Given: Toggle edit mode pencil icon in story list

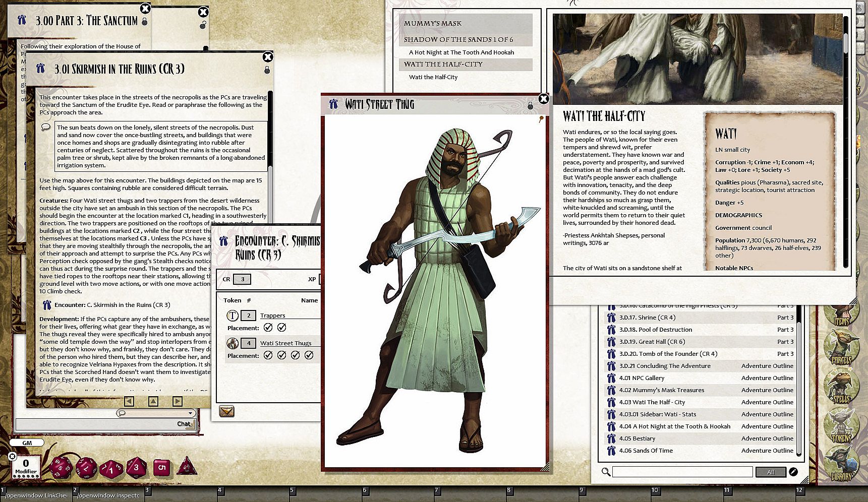Looking at the screenshot, I should click(x=793, y=472).
